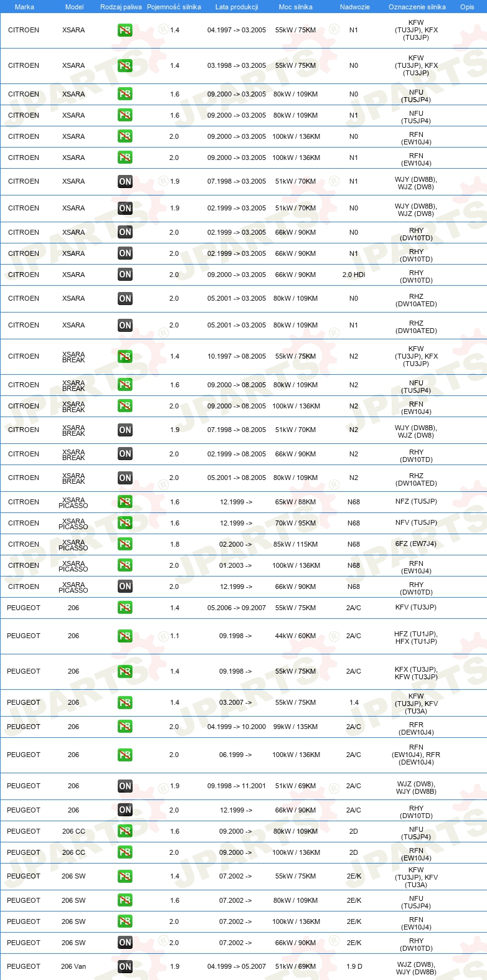The image size is (487, 980).
Task: Select the 206 Van model cell
Action: 73,966
